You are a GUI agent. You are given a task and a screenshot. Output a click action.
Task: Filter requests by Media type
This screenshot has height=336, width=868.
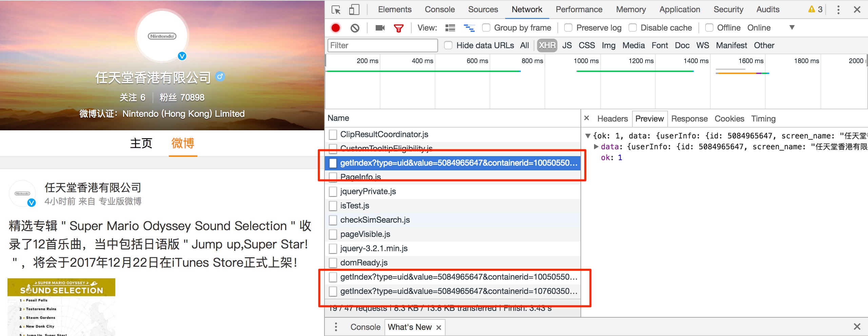(634, 45)
